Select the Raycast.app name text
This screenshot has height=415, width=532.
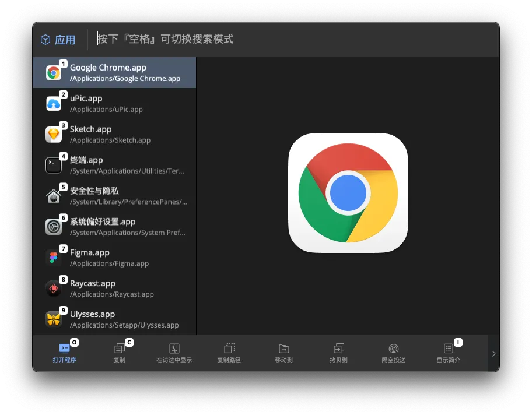pos(93,283)
